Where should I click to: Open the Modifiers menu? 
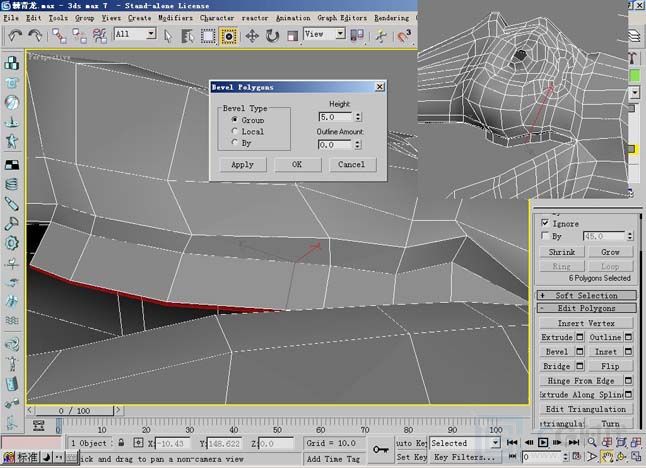coord(176,18)
